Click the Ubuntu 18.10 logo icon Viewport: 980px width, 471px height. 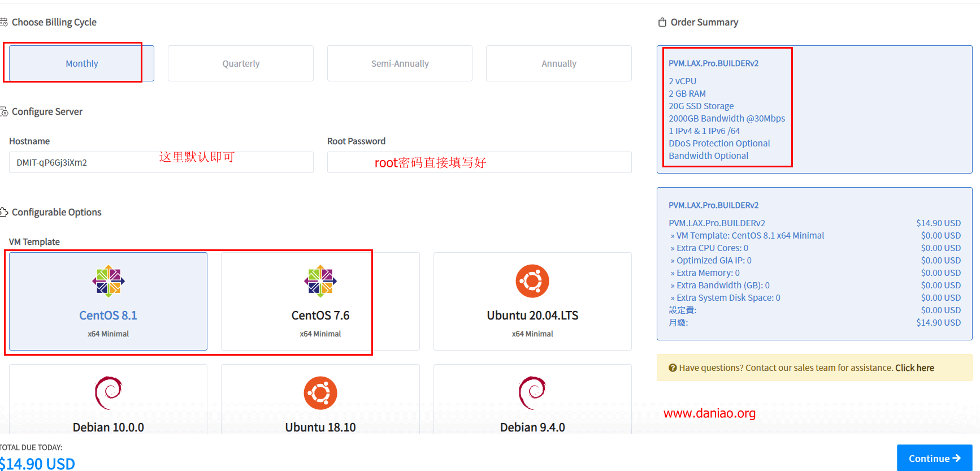(320, 393)
